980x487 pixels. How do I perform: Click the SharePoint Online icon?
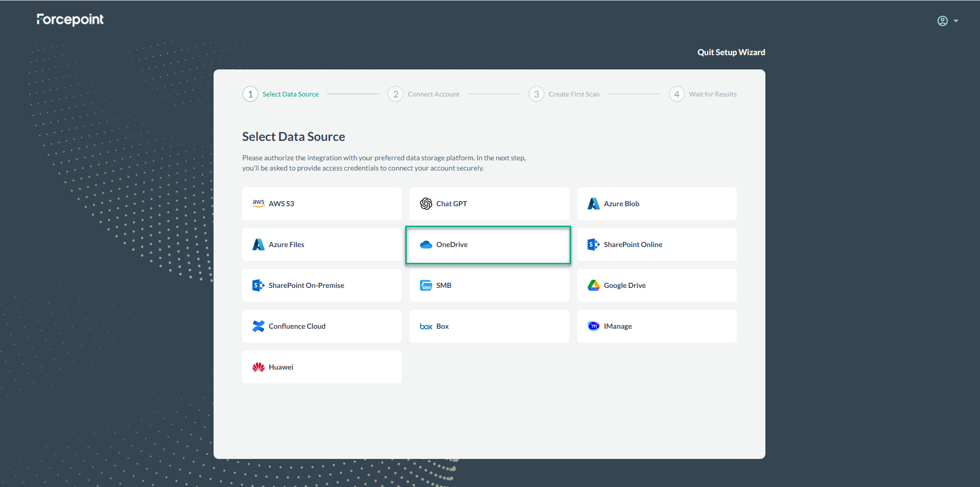pos(593,245)
